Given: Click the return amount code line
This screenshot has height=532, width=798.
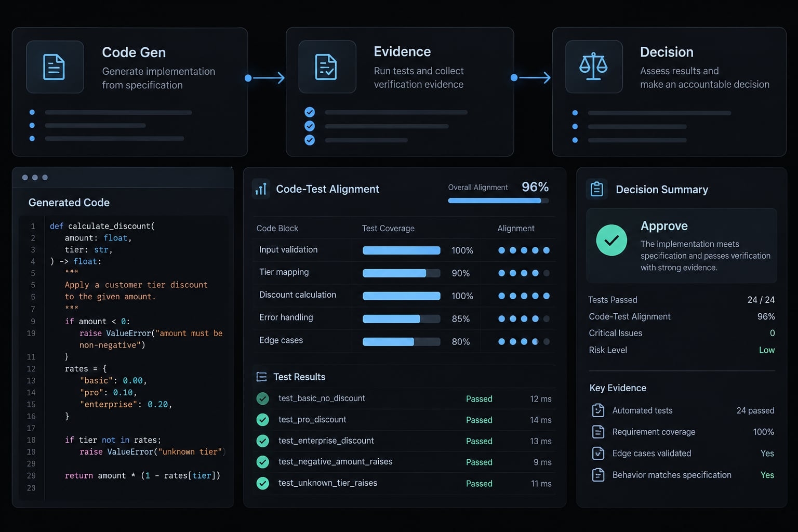Looking at the screenshot, I should pos(142,475).
